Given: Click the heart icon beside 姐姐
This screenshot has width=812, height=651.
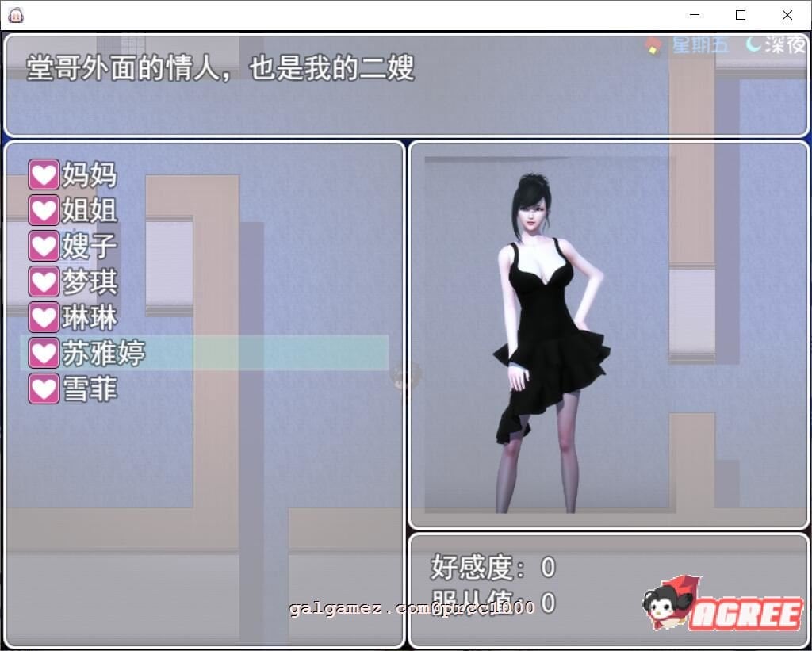Looking at the screenshot, I should pyautogui.click(x=43, y=209).
